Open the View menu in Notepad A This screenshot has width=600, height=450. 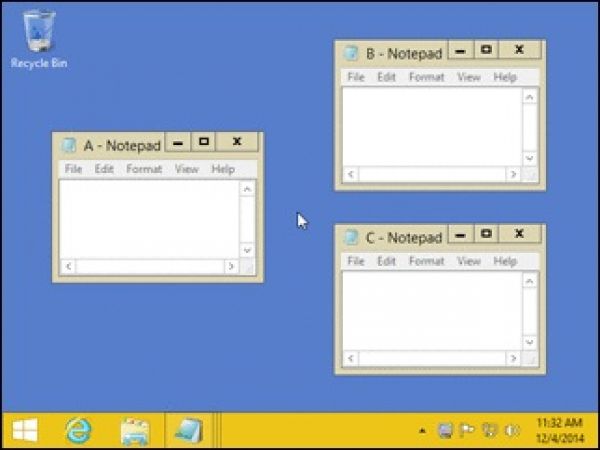coord(187,169)
